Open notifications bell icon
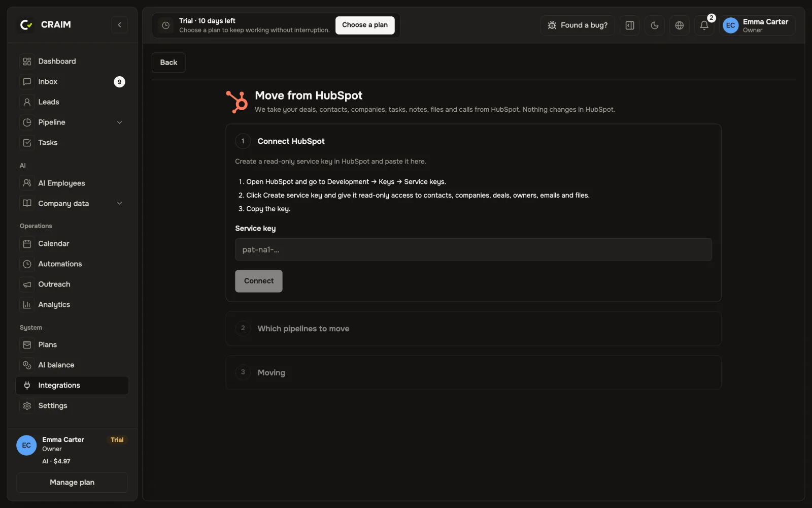This screenshot has width=812, height=508. point(704,25)
